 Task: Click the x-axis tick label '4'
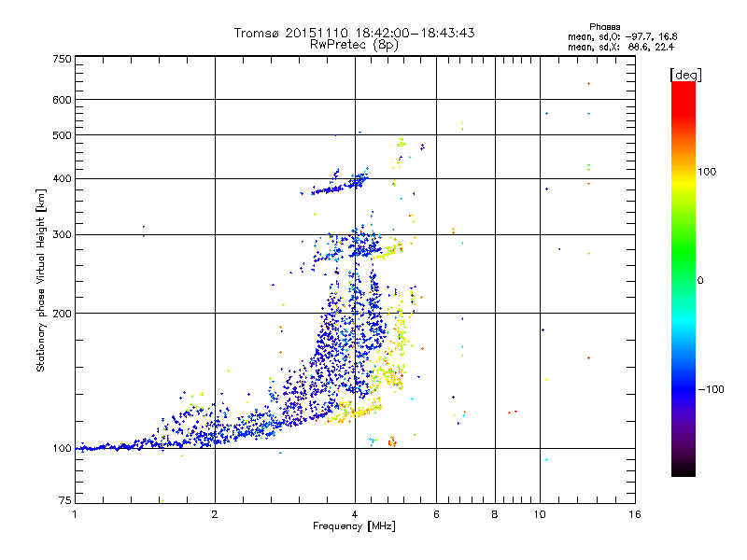pyautogui.click(x=355, y=514)
